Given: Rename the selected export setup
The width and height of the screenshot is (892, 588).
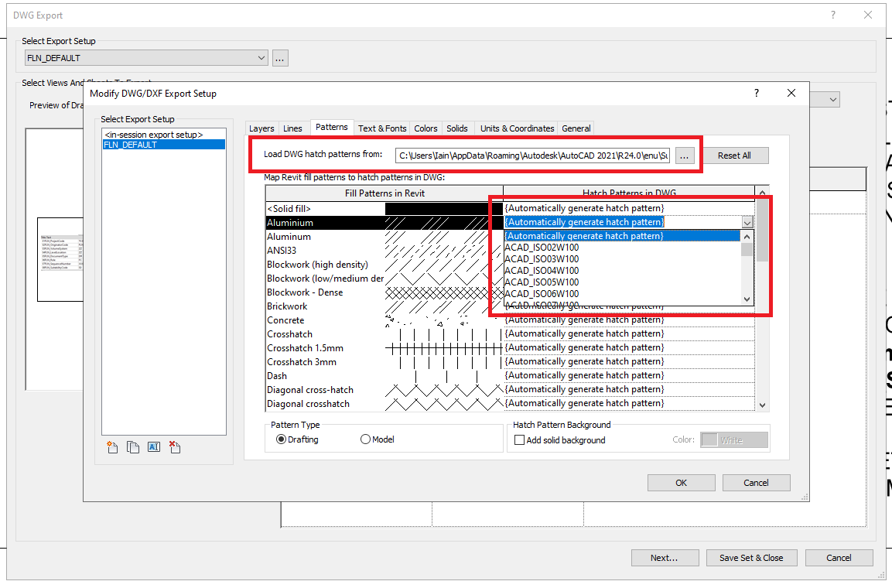Looking at the screenshot, I should (152, 447).
